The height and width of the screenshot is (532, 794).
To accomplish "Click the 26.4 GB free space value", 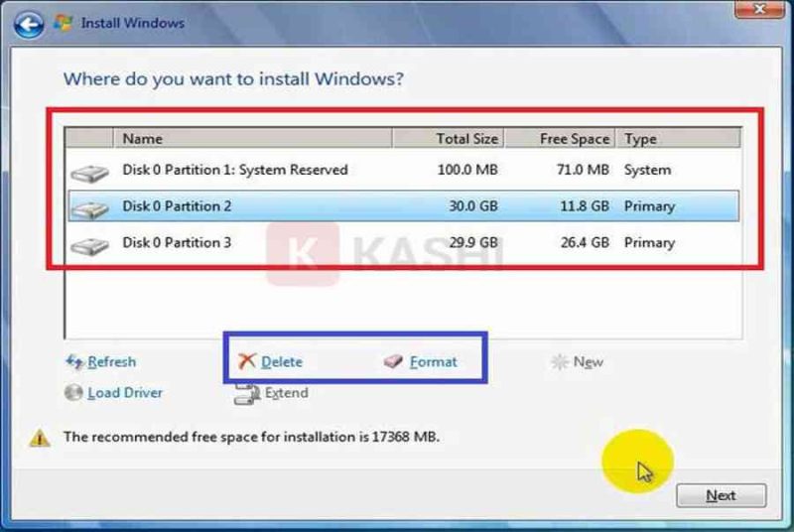I will point(585,242).
